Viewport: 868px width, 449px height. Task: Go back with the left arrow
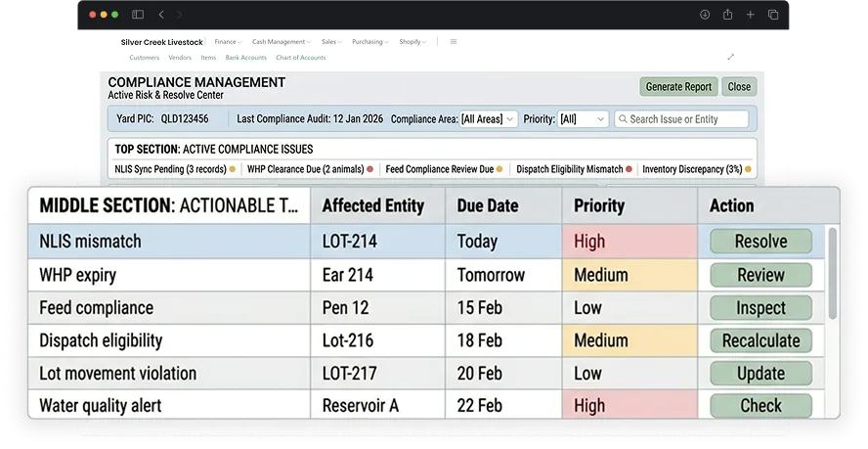click(161, 15)
